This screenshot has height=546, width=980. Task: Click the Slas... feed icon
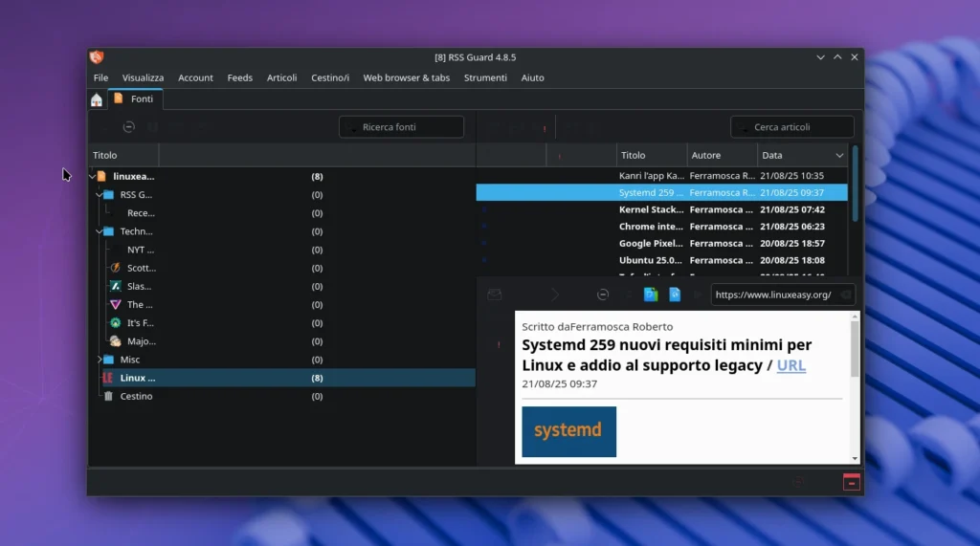point(116,286)
